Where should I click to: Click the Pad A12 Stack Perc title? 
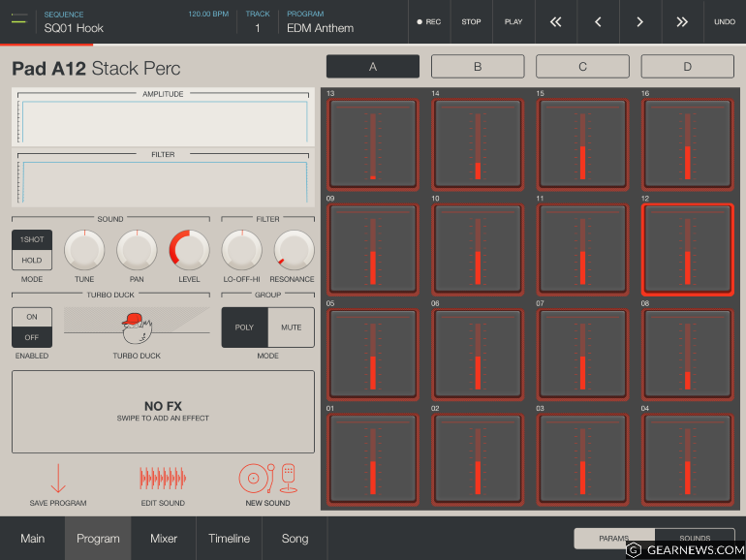pyautogui.click(x=96, y=69)
